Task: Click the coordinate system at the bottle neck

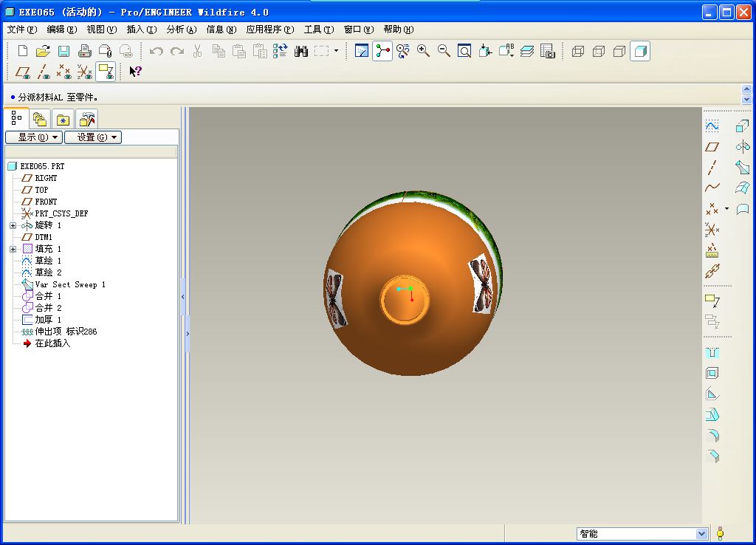Action: (406, 293)
